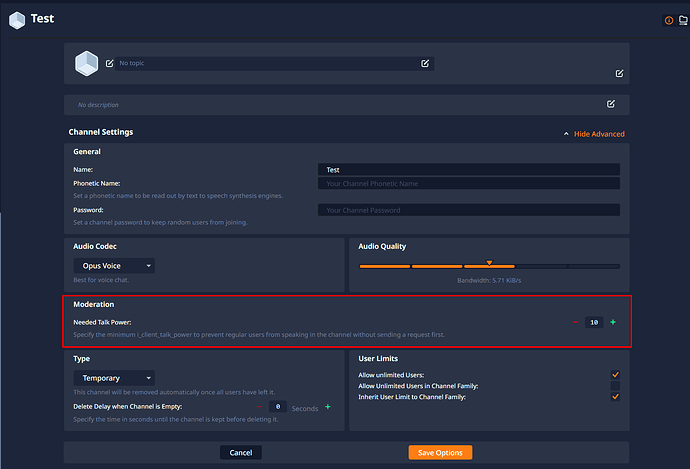Open the Temporary channel type dropdown
Screen dimensions: 690x469
point(114,378)
